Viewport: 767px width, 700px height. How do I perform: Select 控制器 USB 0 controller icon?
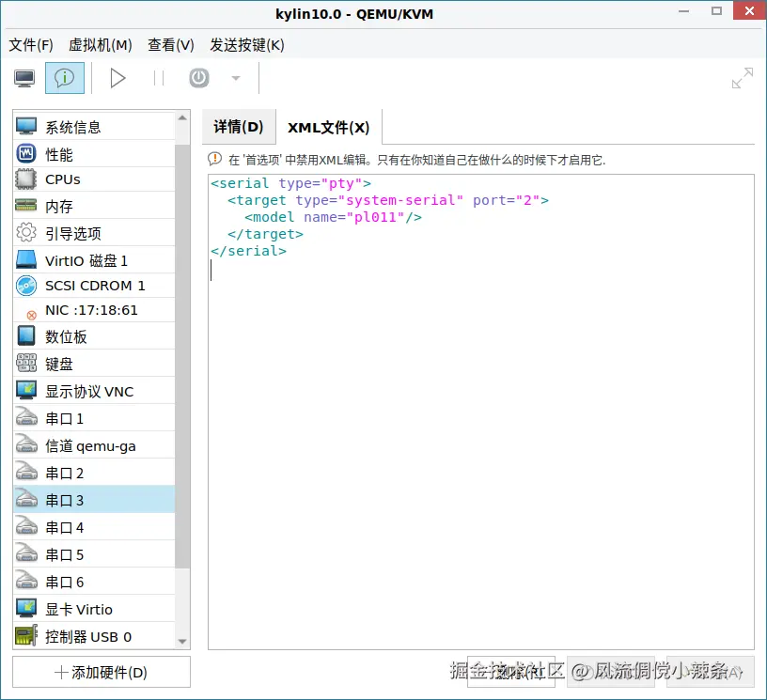(x=26, y=635)
